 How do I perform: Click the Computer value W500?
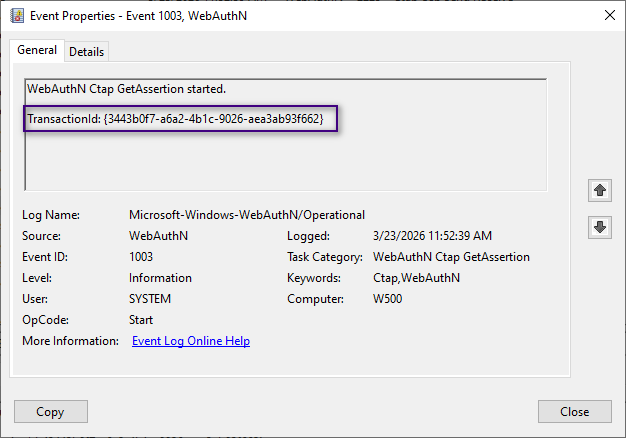(387, 299)
